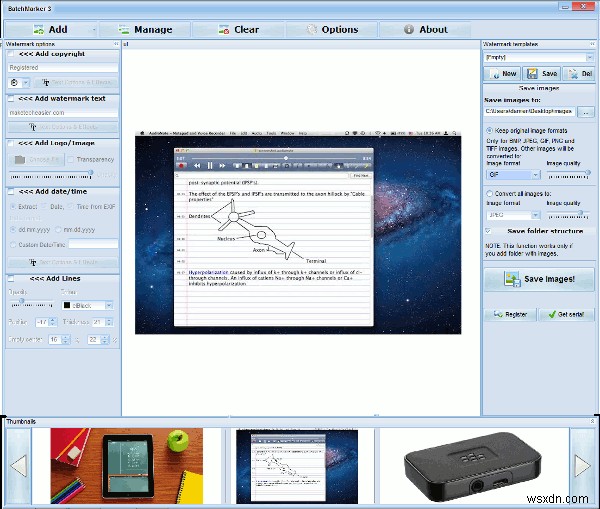Select the Extract radio button

13,207
